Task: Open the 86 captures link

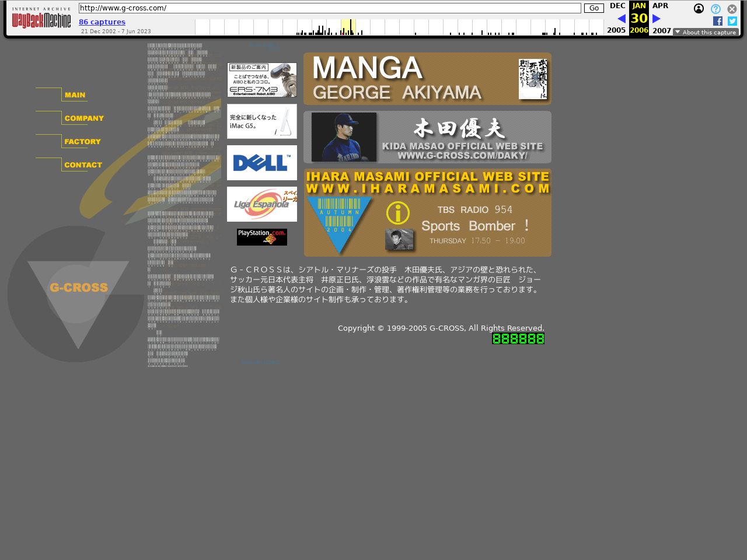Action: [102, 22]
